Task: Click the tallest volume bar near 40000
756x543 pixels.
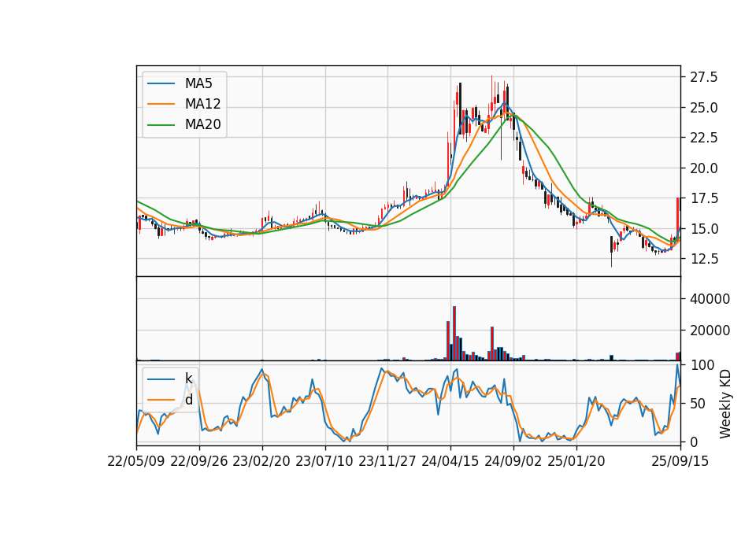Action: point(454,334)
